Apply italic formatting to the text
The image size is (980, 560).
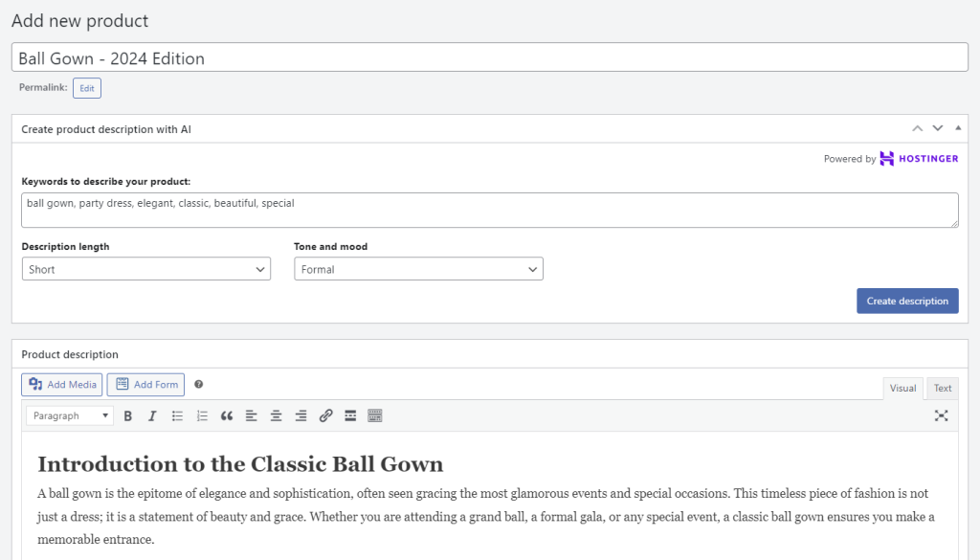point(152,415)
